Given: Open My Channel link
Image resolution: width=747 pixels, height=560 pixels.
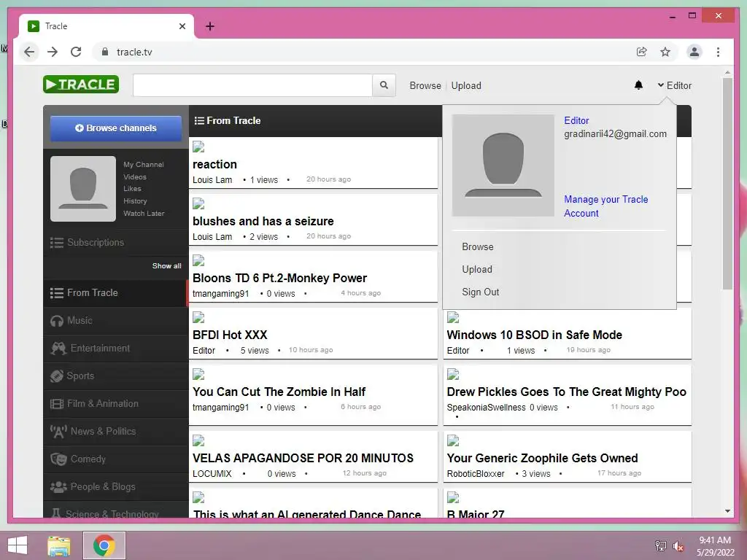Looking at the screenshot, I should (x=144, y=164).
